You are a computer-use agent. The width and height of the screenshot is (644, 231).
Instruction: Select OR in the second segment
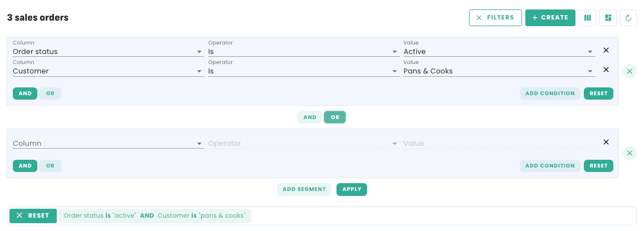[50, 166]
